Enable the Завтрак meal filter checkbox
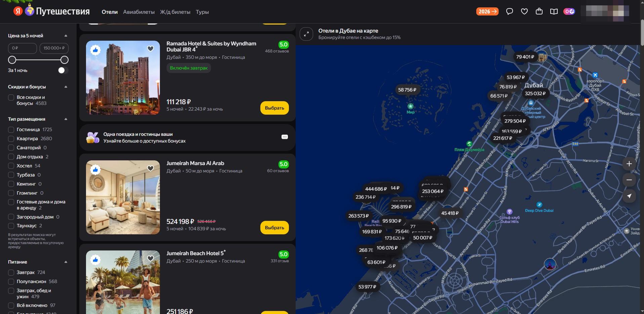 click(x=11, y=273)
